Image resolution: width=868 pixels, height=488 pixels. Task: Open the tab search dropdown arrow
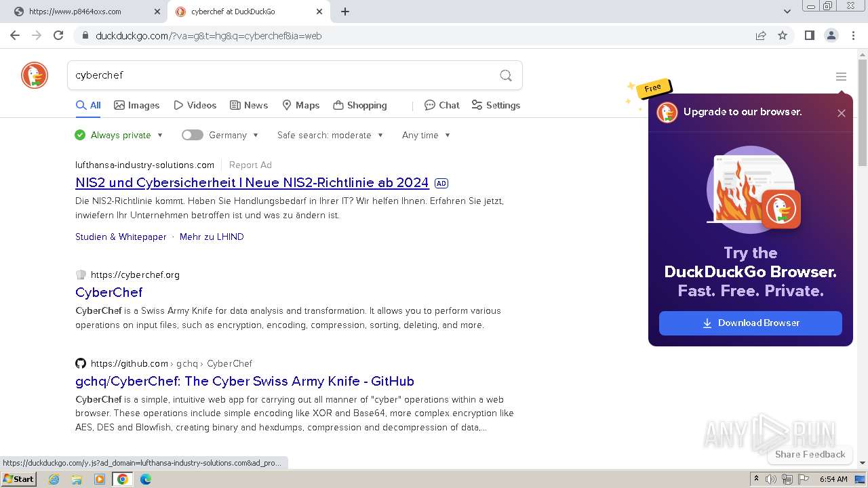(x=787, y=12)
